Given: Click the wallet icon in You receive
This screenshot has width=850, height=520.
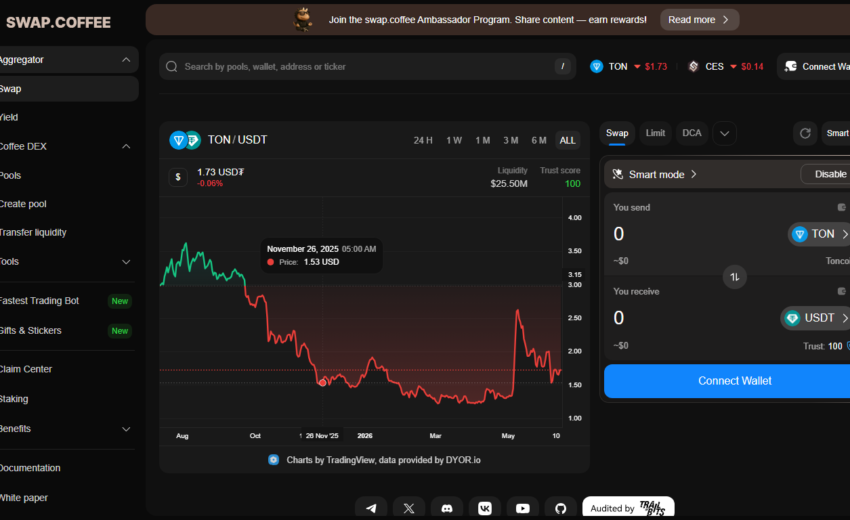Looking at the screenshot, I should (x=841, y=291).
